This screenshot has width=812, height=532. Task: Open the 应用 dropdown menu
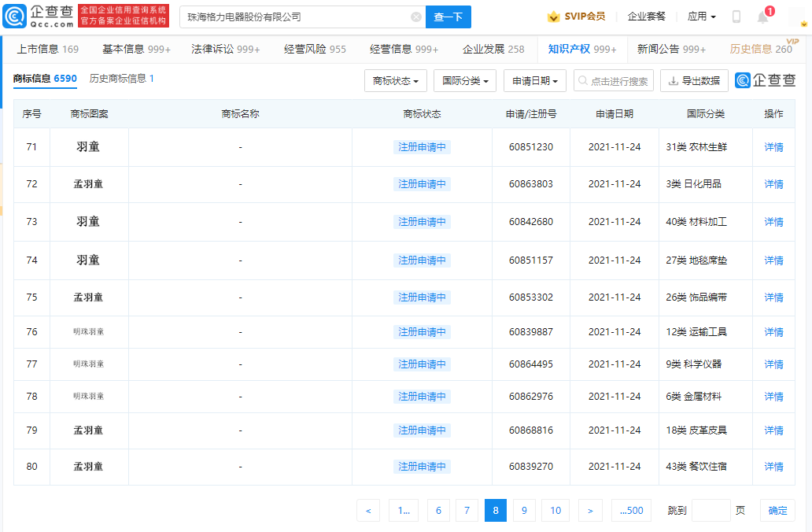pos(701,17)
